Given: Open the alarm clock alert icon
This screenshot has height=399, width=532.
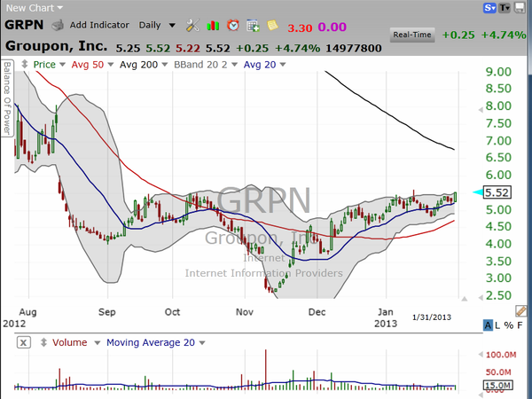Looking at the screenshot, I should click(232, 26).
